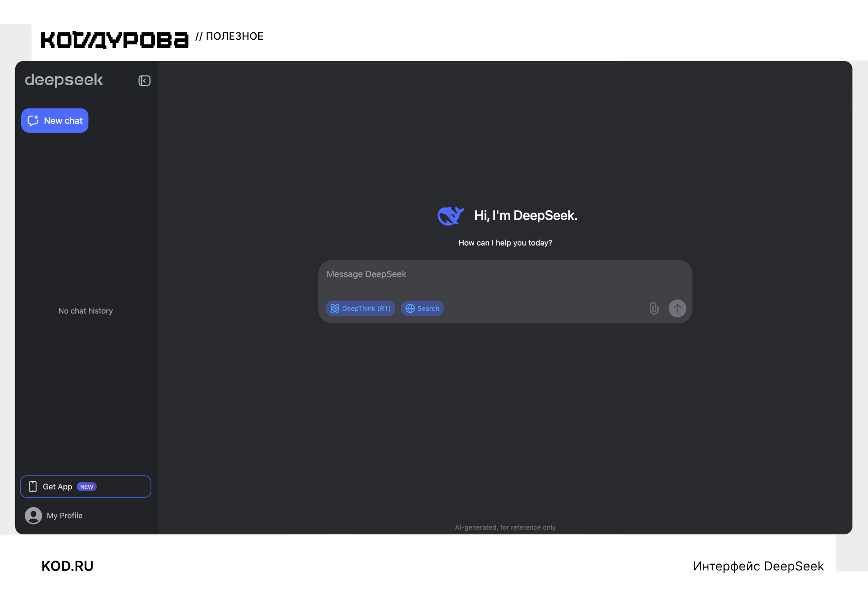Click the send arrow button
This screenshot has width=868, height=595.
677,308
